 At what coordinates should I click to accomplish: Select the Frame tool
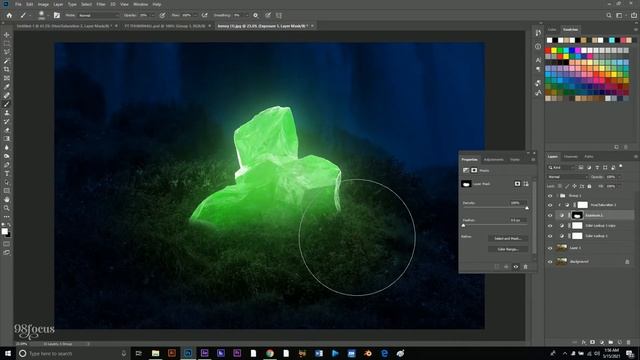[x=7, y=78]
